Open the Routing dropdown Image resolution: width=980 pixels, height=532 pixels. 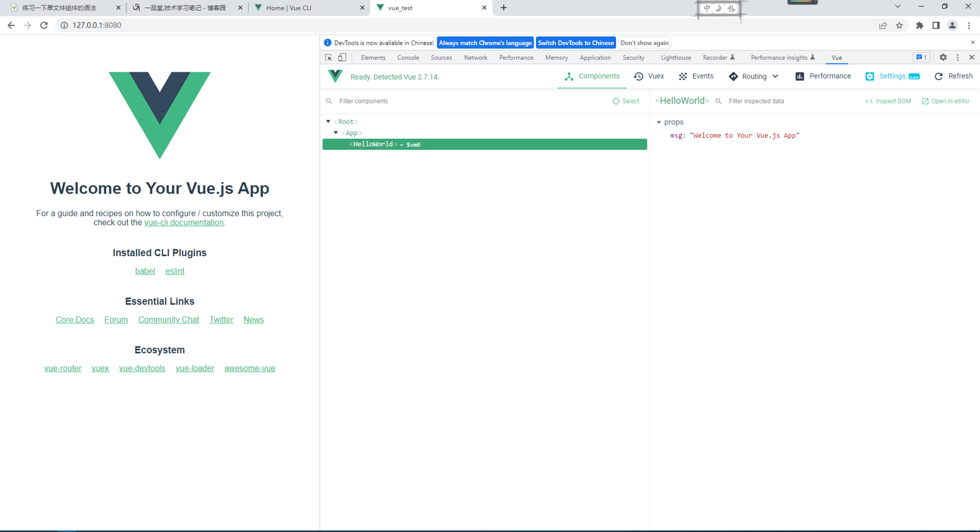click(753, 76)
